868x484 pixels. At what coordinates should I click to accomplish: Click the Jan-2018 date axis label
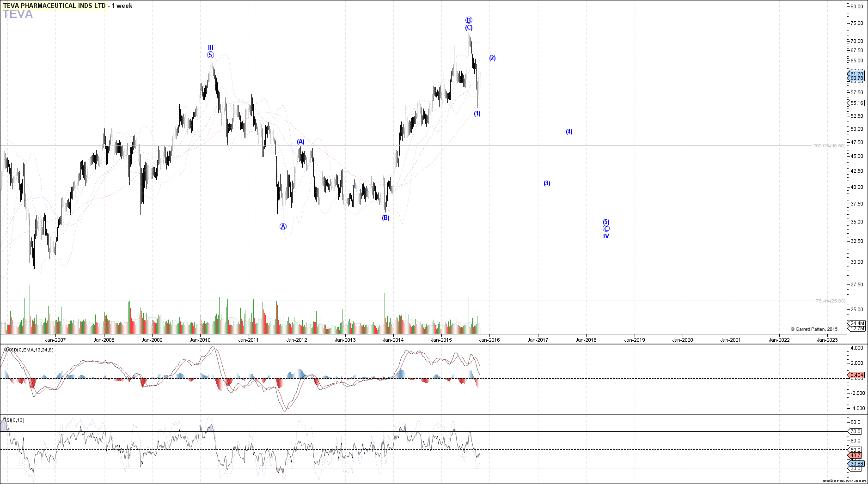click(x=586, y=340)
